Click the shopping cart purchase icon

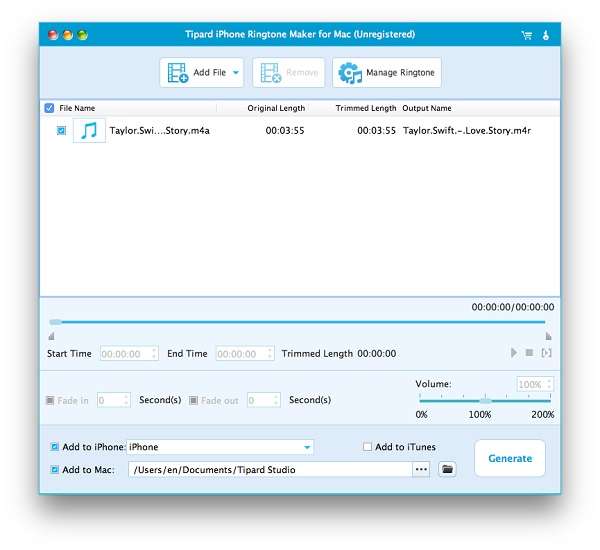click(527, 35)
